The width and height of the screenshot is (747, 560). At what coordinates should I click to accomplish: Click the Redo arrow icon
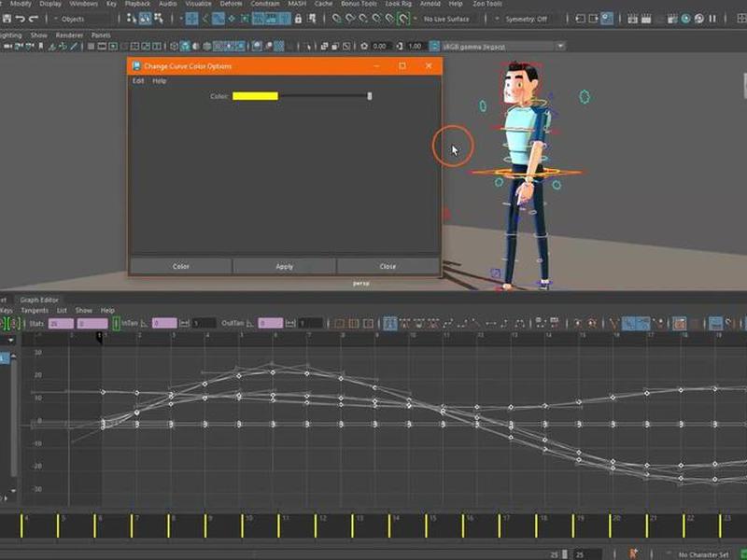(34, 19)
